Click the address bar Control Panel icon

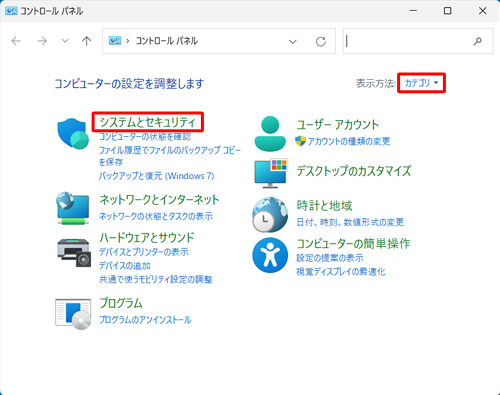[x=115, y=41]
